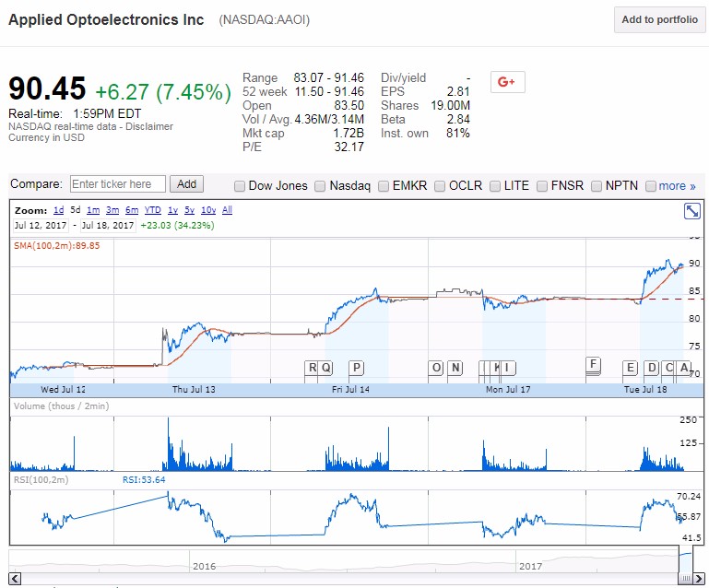Open news marker R on chart
This screenshot has height=588, width=709.
[x=312, y=368]
